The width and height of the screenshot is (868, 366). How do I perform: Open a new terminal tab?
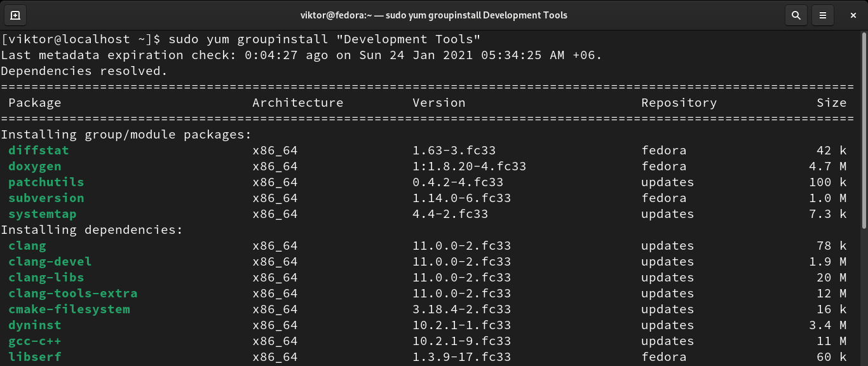point(15,15)
